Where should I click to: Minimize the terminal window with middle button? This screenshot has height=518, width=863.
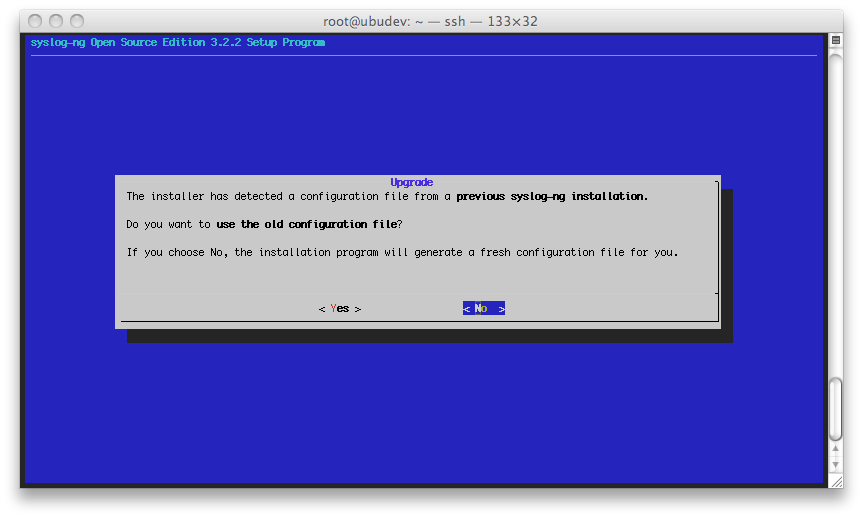coord(56,21)
